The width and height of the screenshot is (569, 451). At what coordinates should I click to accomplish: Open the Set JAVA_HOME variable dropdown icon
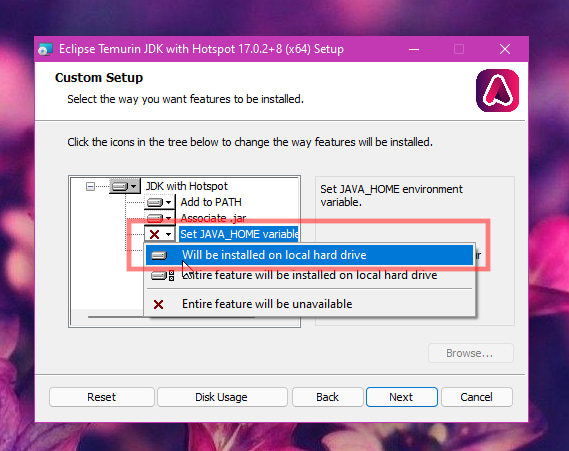pos(159,234)
